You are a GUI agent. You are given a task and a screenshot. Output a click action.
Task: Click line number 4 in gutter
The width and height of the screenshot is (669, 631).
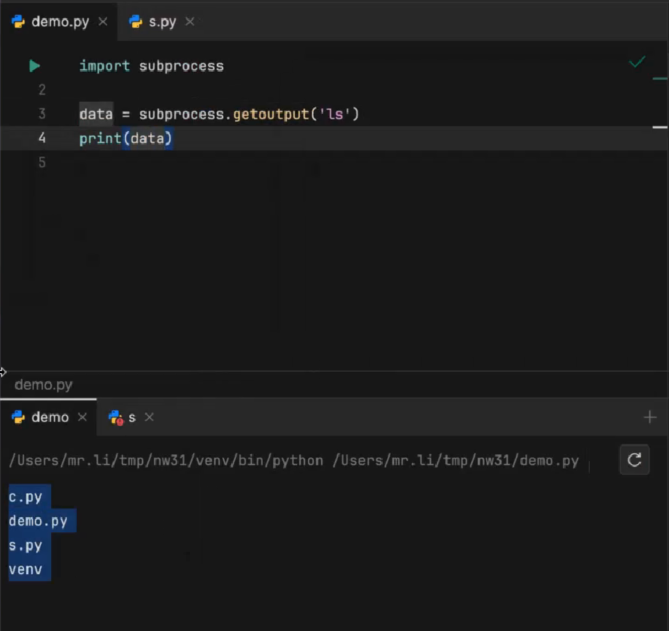click(42, 138)
